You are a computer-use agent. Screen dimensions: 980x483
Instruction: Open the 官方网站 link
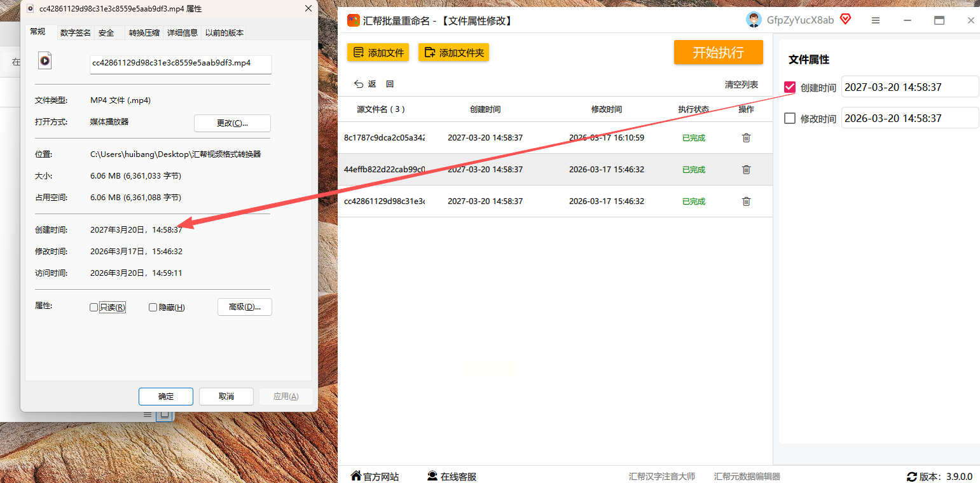[x=375, y=477]
